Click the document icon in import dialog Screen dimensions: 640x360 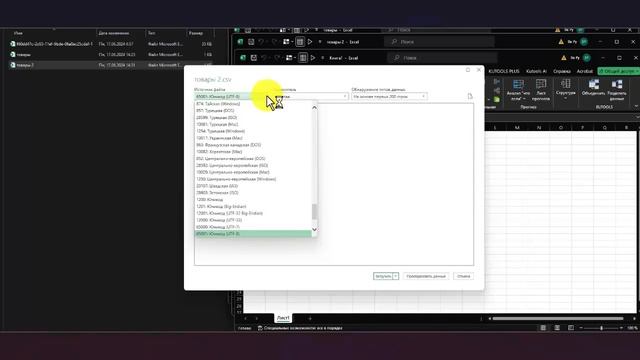[470, 96]
